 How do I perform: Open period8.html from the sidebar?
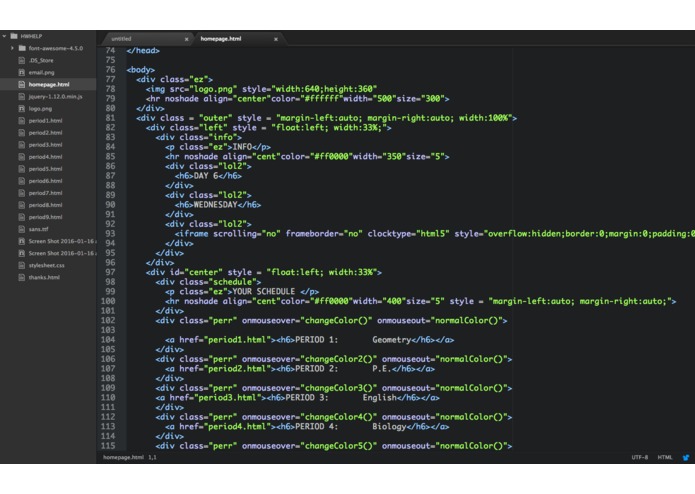[x=48, y=205]
